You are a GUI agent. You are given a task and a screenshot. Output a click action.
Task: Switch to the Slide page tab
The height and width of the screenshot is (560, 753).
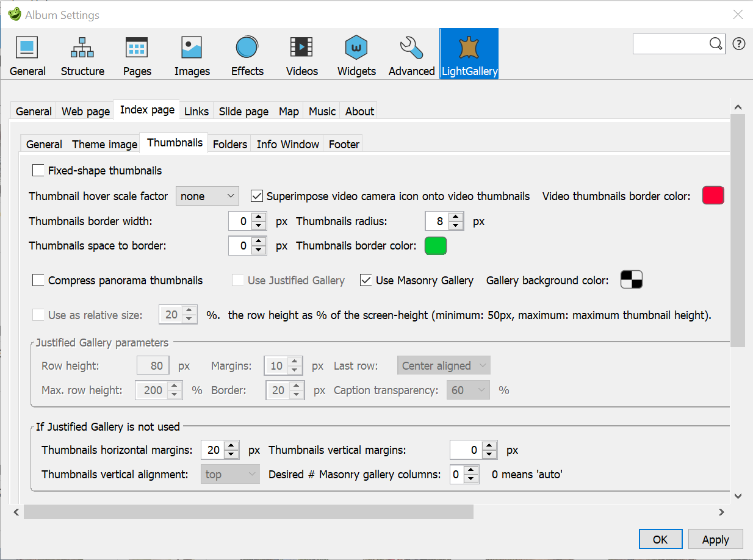pyautogui.click(x=243, y=111)
